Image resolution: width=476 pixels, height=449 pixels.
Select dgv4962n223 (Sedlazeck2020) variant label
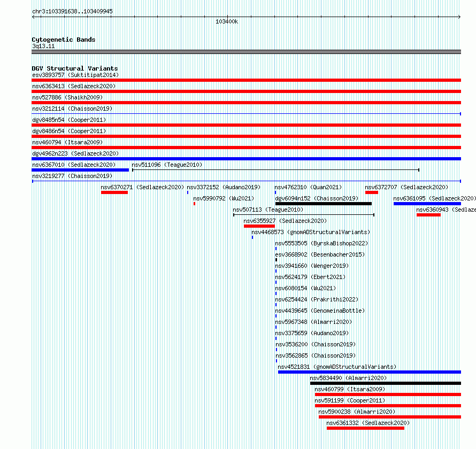pos(75,153)
